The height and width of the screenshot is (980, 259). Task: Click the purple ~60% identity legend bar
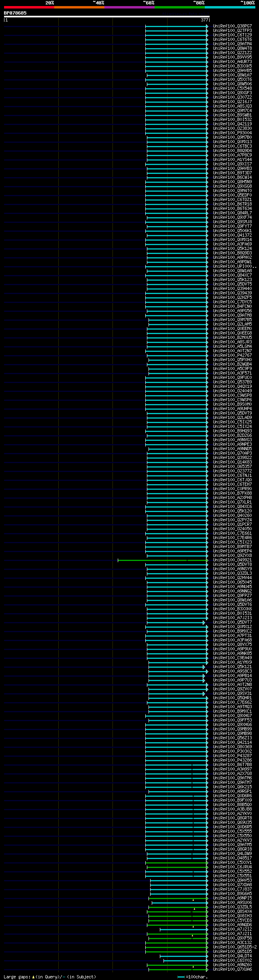[x=129, y=7]
